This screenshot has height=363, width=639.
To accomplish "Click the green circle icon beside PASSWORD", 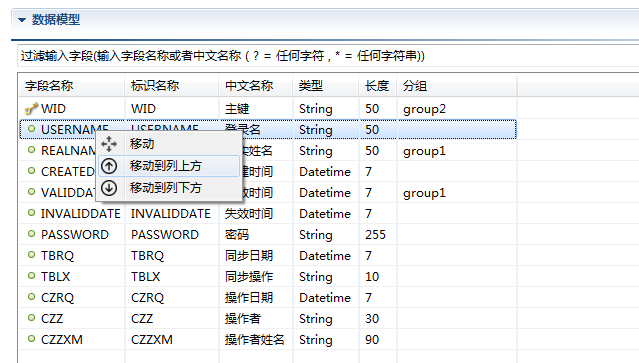I will pyautogui.click(x=31, y=234).
